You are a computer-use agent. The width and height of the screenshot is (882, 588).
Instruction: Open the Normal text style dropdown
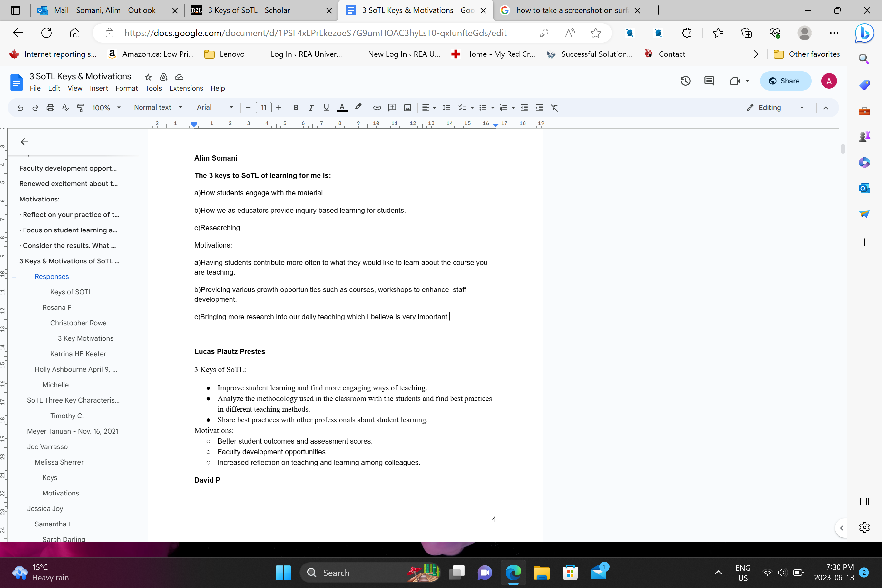[158, 108]
